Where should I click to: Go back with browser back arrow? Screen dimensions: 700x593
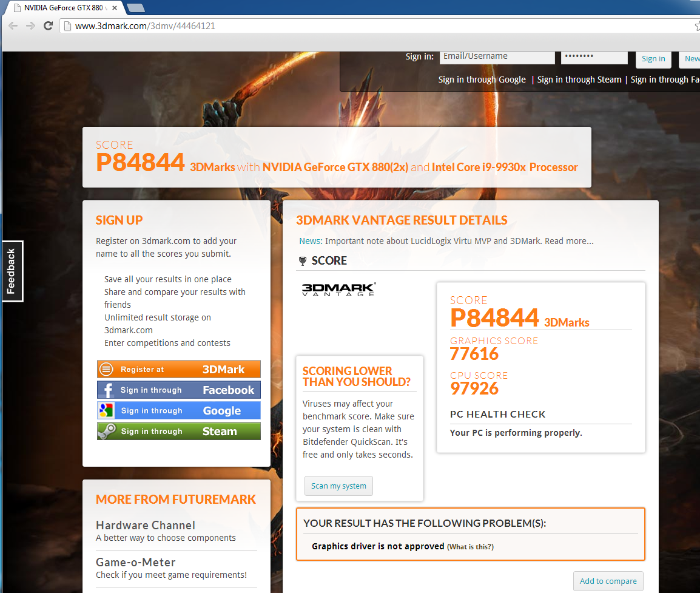tap(13, 26)
